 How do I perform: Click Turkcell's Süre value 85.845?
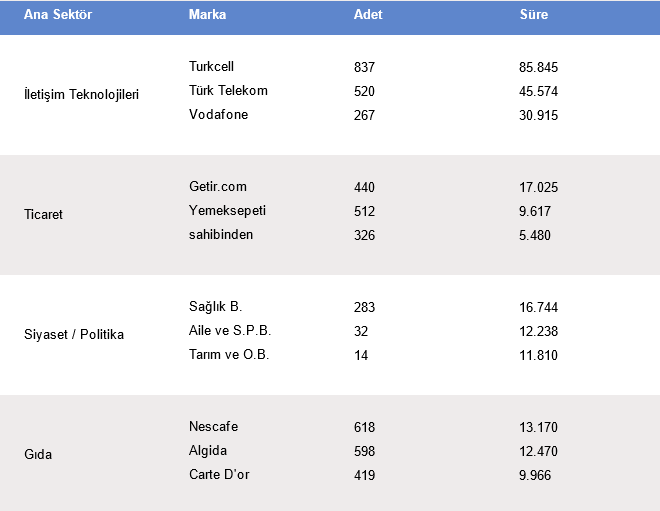pos(539,67)
